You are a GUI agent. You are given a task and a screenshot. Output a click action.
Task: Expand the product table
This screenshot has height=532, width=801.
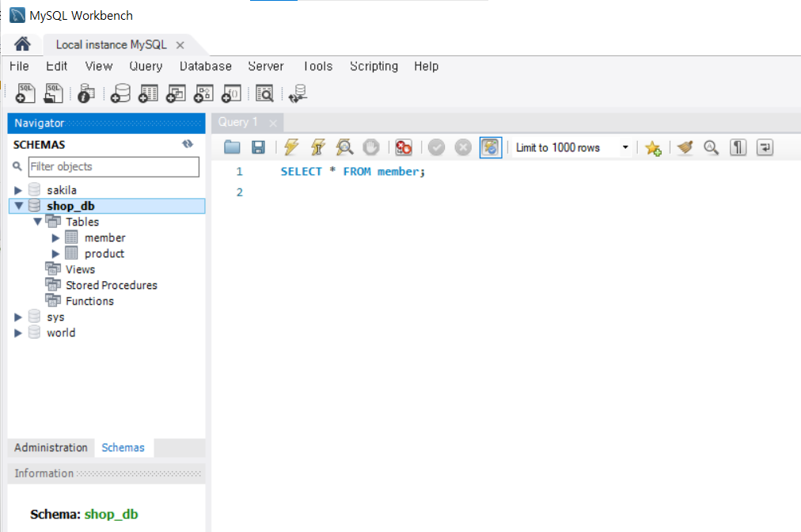(55, 253)
